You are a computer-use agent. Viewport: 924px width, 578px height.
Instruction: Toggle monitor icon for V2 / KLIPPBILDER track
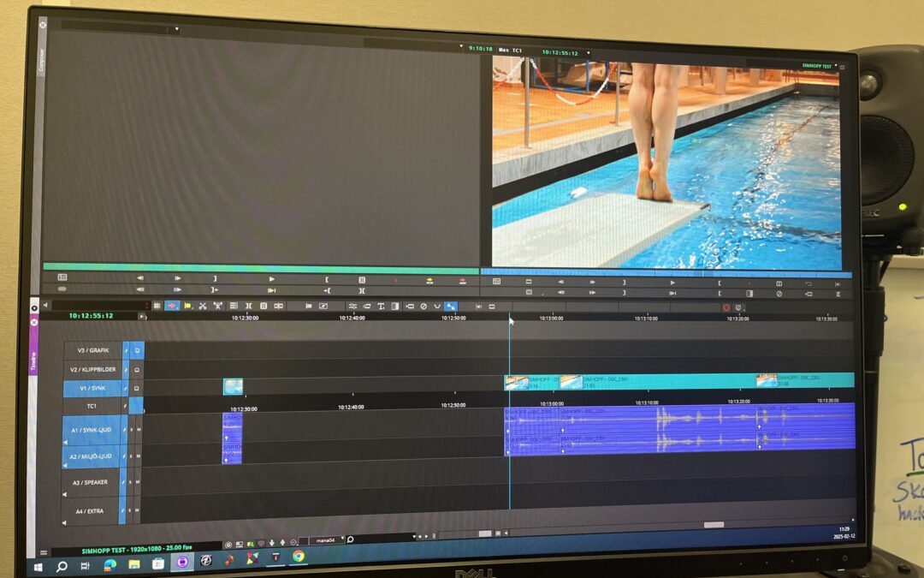coord(136,369)
